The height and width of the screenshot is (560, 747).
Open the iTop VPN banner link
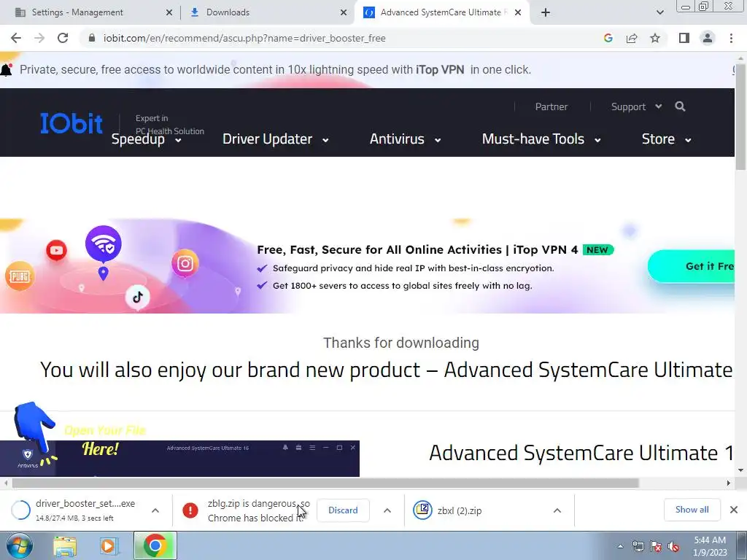tap(440, 69)
